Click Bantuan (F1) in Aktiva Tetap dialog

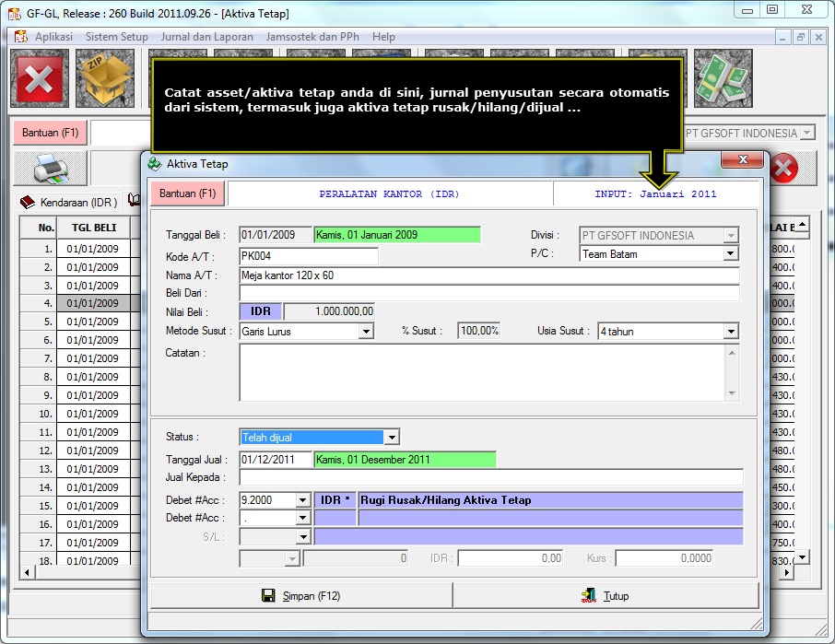click(187, 193)
